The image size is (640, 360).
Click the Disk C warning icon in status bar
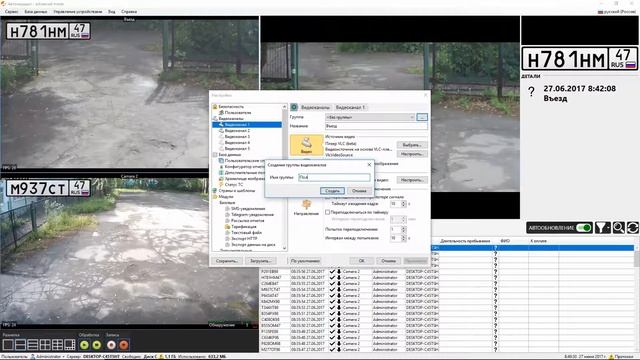point(161,357)
